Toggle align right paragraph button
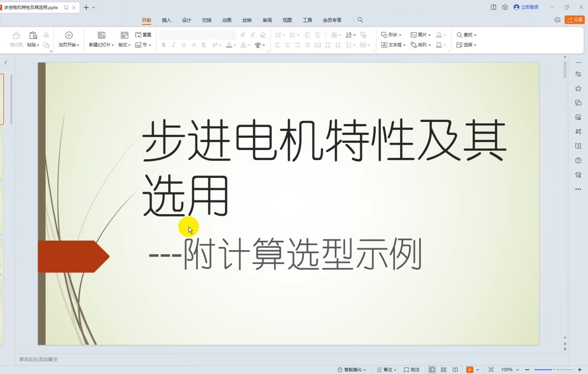 pyautogui.click(x=297, y=45)
